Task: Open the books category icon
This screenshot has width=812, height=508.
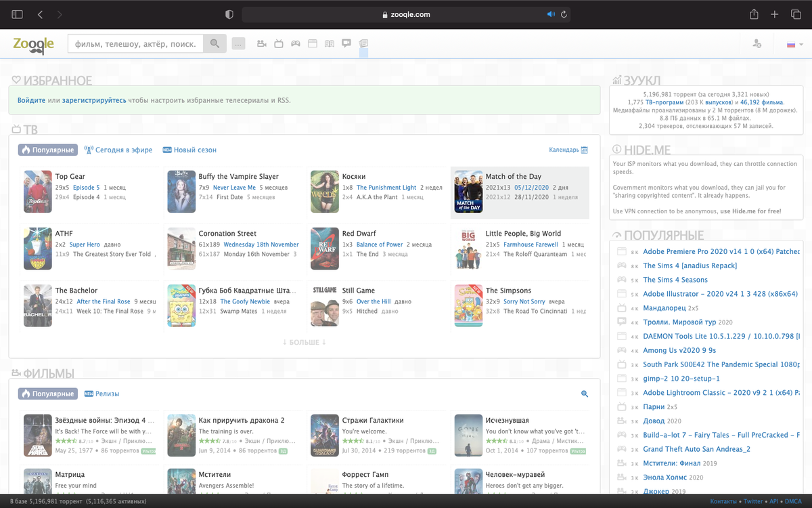Action: click(x=330, y=44)
